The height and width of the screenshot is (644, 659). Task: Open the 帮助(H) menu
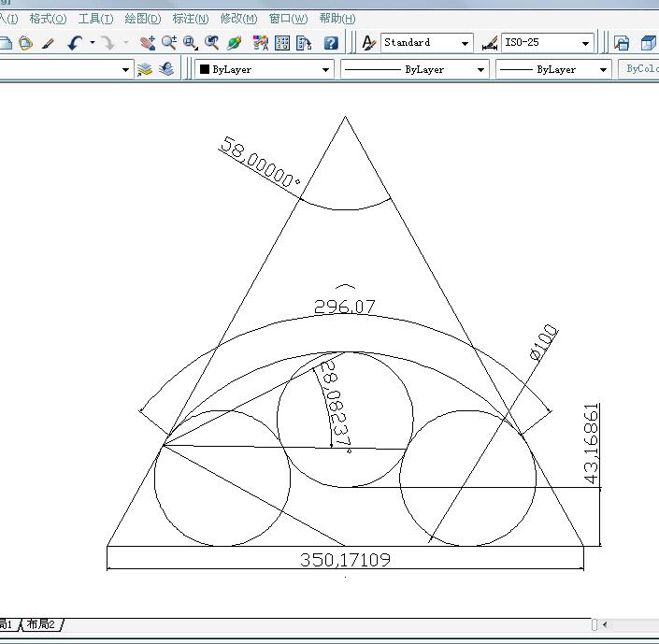(337, 19)
